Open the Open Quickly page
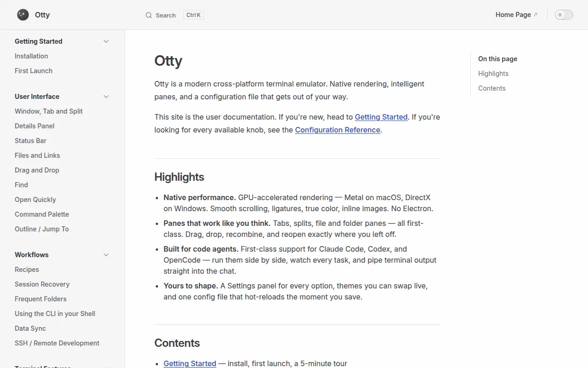This screenshot has height=368, width=588. 35,200
